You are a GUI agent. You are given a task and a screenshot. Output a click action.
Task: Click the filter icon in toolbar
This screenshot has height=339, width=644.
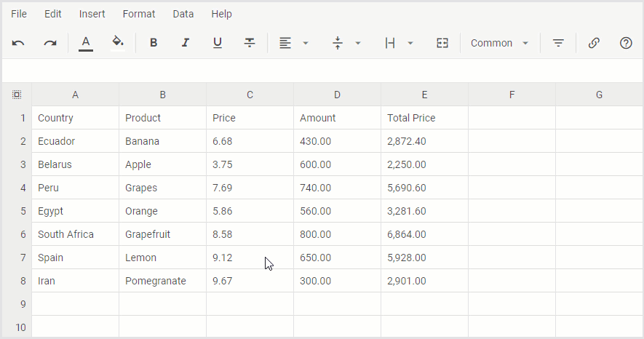558,43
